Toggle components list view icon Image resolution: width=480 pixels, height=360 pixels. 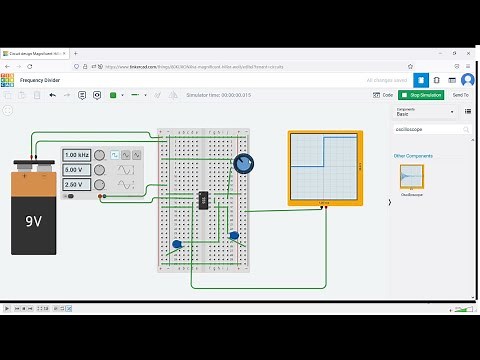(468, 111)
